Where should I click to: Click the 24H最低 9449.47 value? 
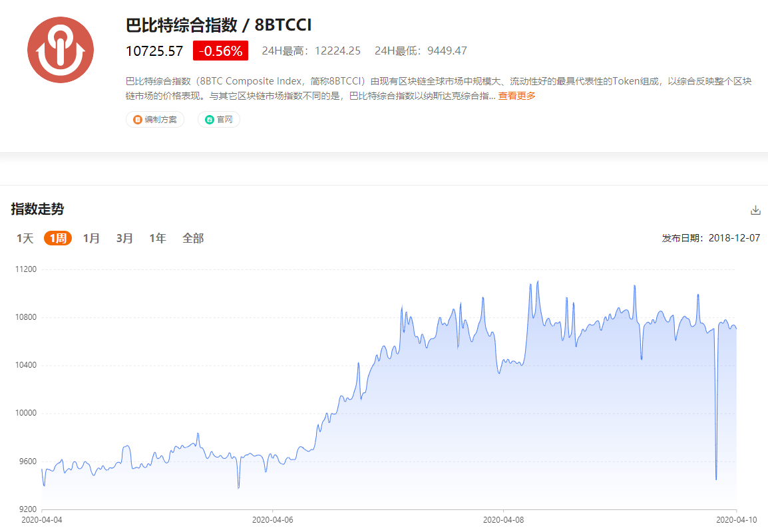pos(421,51)
